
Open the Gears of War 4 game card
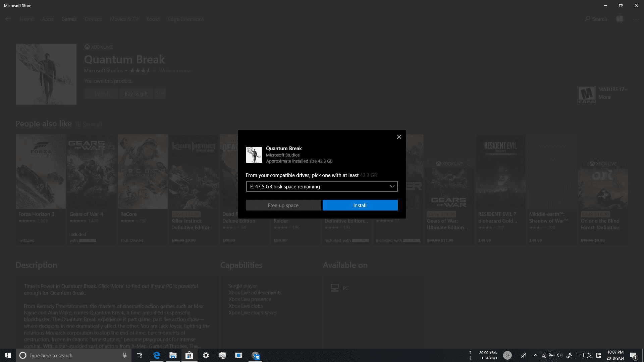pos(92,190)
